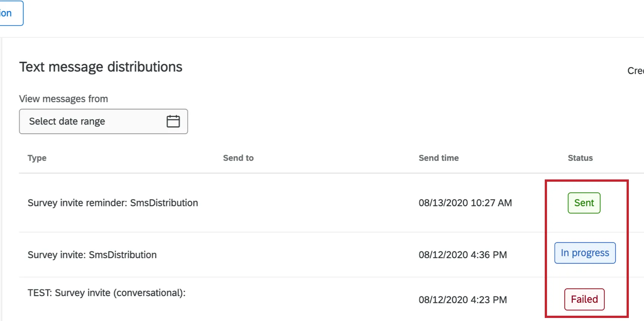The height and width of the screenshot is (321, 644).
Task: Select the TEST: Survey invite (conversational) row
Action: coord(106,293)
